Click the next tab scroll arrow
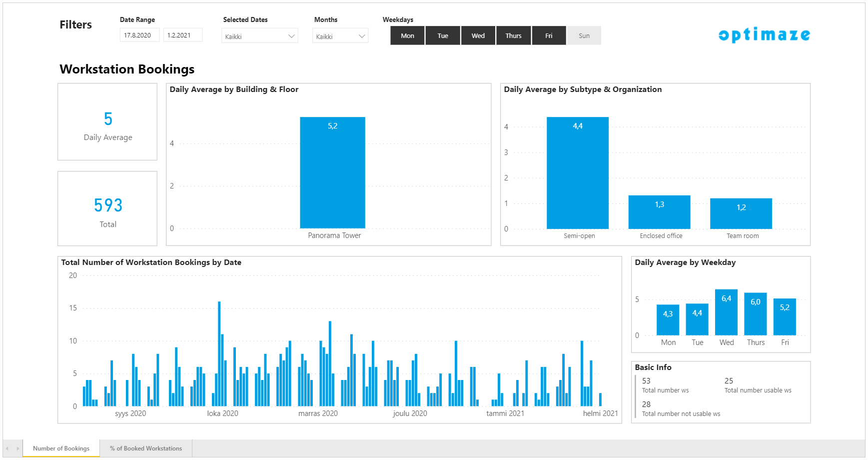Screen dimensions: 868x460 click(x=17, y=448)
